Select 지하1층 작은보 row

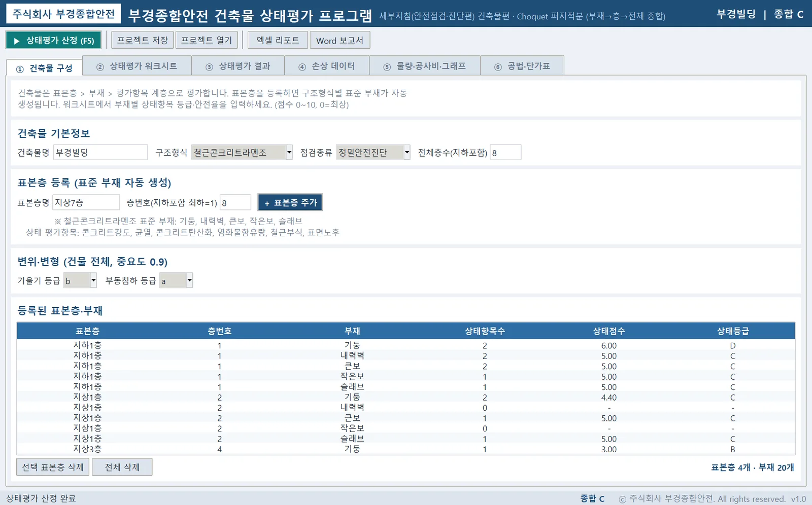[406, 377]
